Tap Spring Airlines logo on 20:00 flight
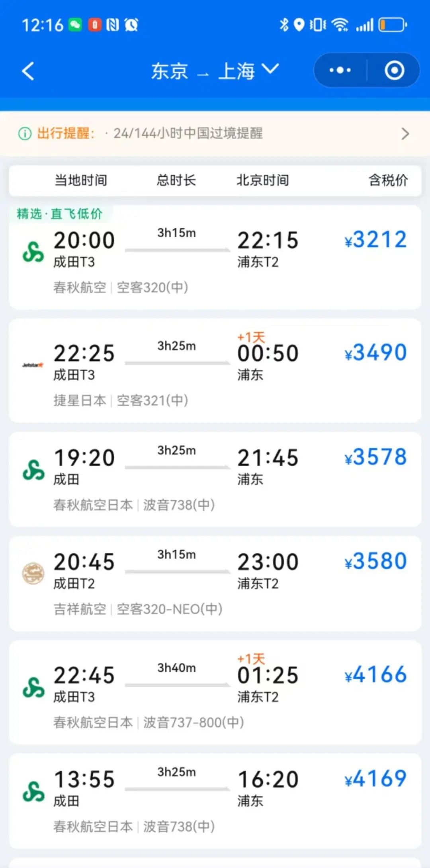The height and width of the screenshot is (868, 430). pyautogui.click(x=33, y=252)
